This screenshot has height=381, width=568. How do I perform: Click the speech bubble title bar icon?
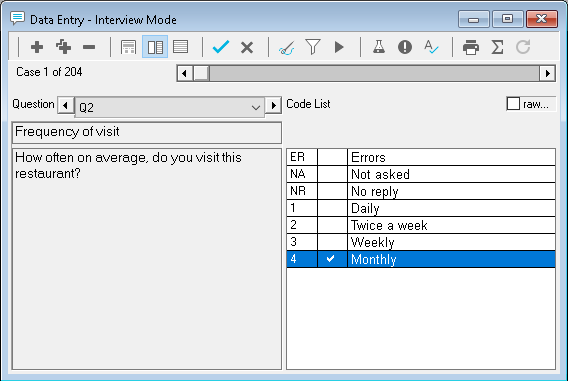tap(17, 18)
